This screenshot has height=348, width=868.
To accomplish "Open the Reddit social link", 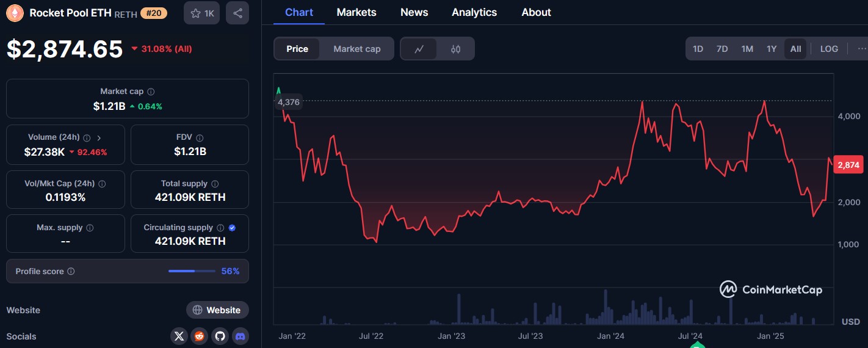I will click(x=199, y=336).
